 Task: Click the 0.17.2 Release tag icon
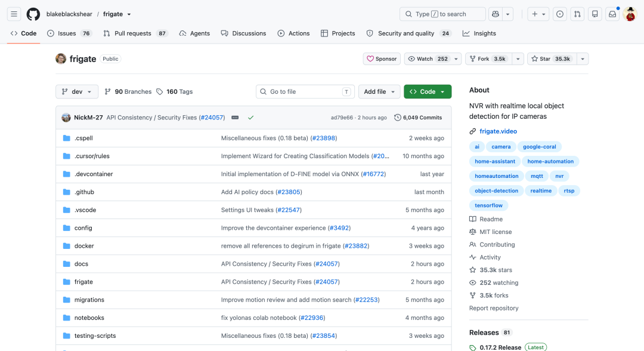point(473,347)
